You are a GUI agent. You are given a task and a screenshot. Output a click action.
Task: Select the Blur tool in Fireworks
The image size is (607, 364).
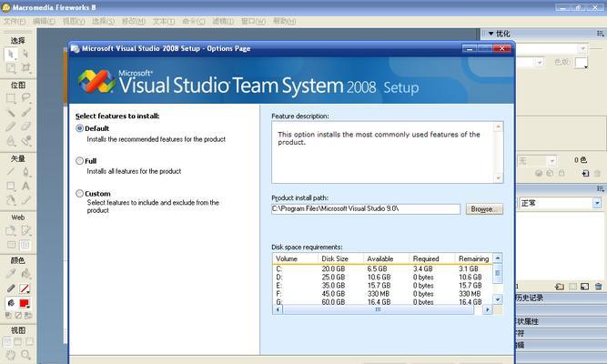point(11,141)
